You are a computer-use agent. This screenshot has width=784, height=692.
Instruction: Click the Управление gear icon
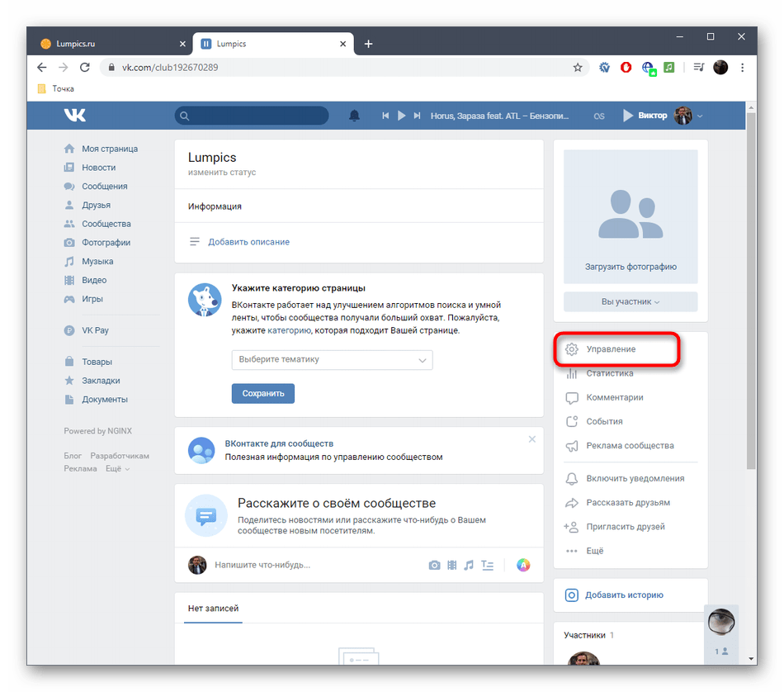pyautogui.click(x=572, y=348)
